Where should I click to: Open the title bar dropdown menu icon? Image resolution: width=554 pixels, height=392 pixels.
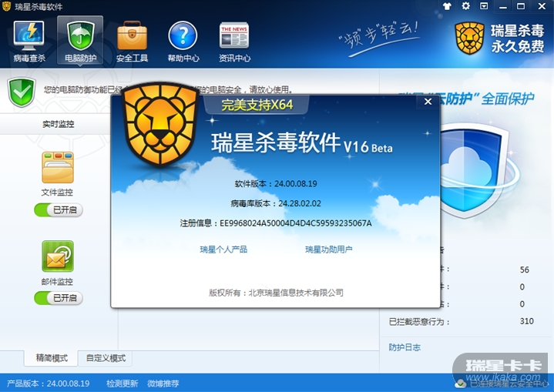tap(484, 6)
